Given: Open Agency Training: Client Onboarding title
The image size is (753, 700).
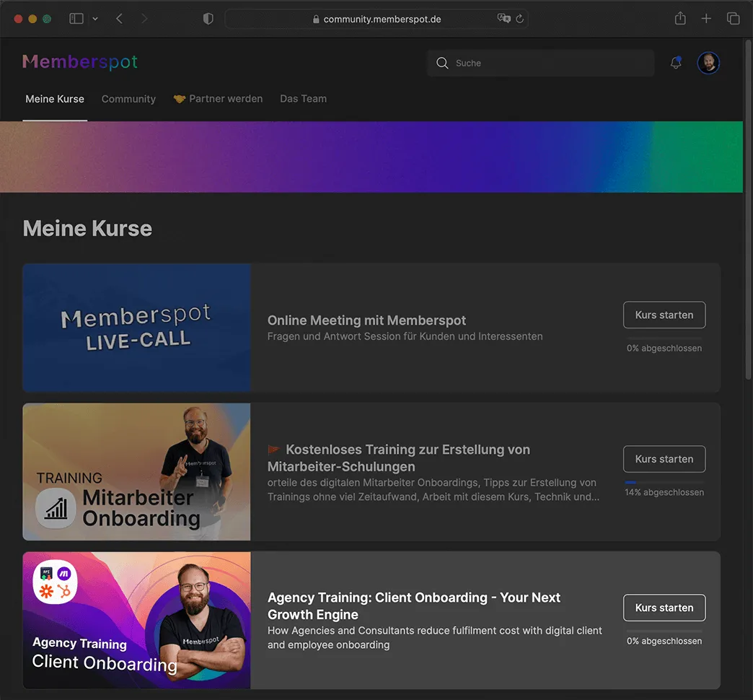Looking at the screenshot, I should (414, 606).
